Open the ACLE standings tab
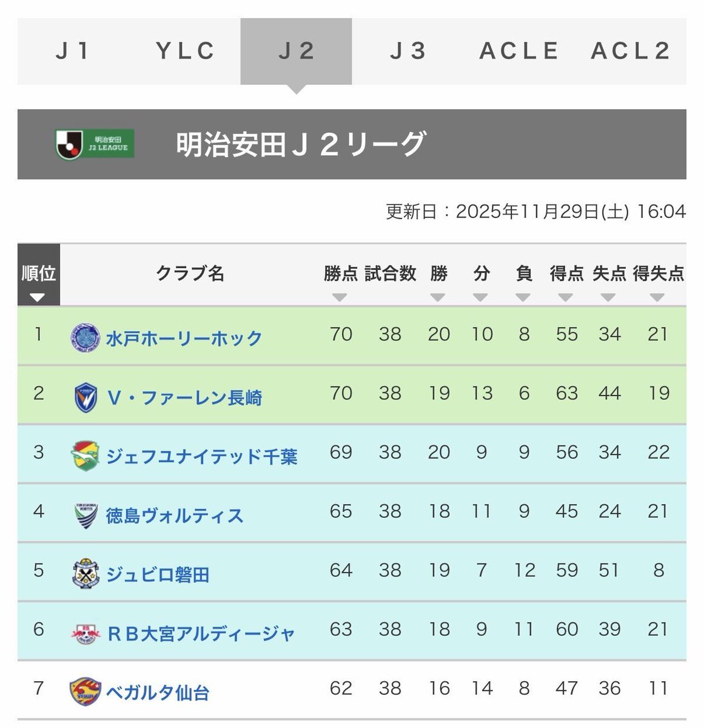This screenshot has height=728, width=704. (518, 50)
